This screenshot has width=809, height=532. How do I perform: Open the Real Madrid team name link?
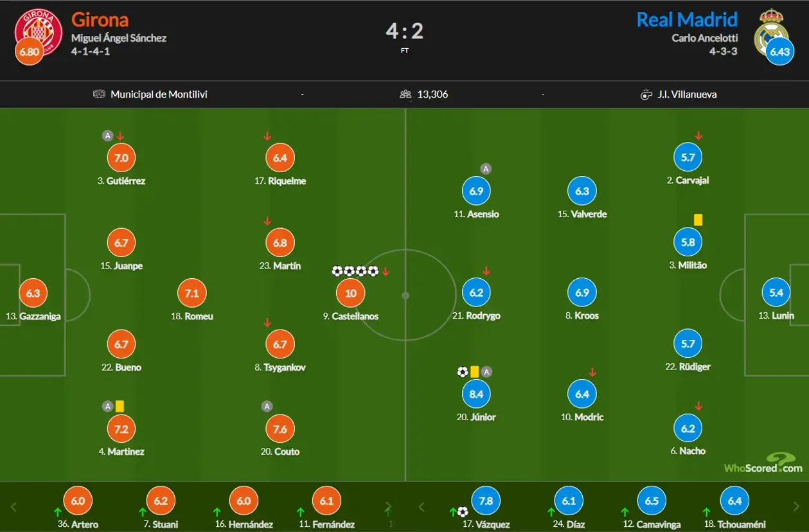686,19
